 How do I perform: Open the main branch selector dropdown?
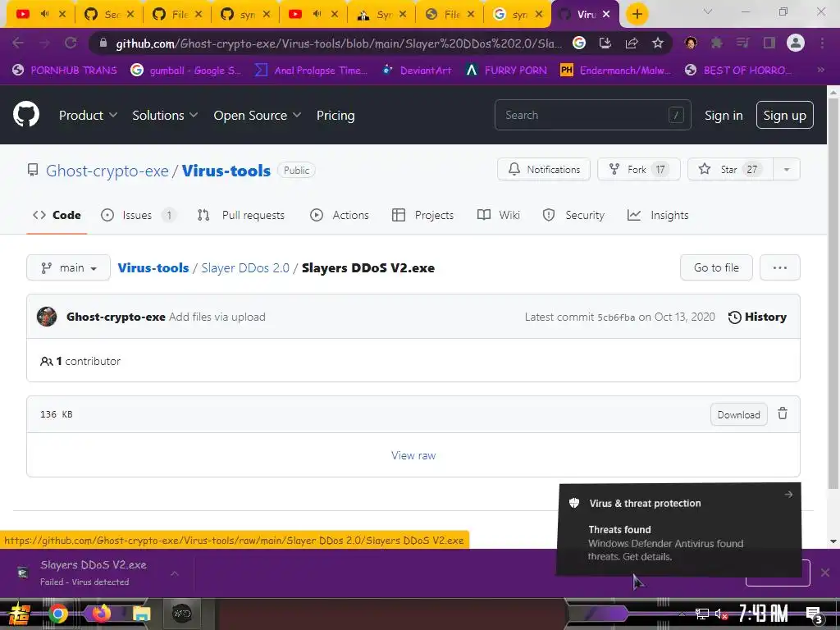point(69,267)
